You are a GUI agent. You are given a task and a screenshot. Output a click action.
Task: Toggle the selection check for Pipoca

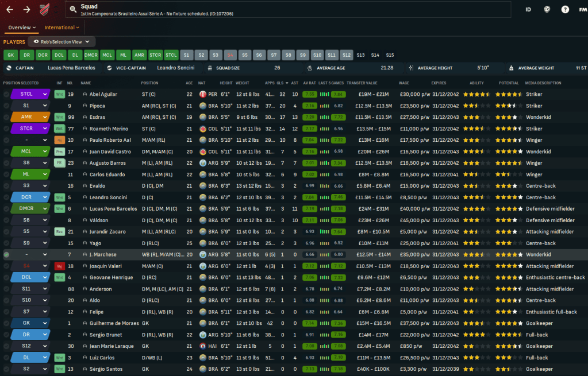[6, 106]
